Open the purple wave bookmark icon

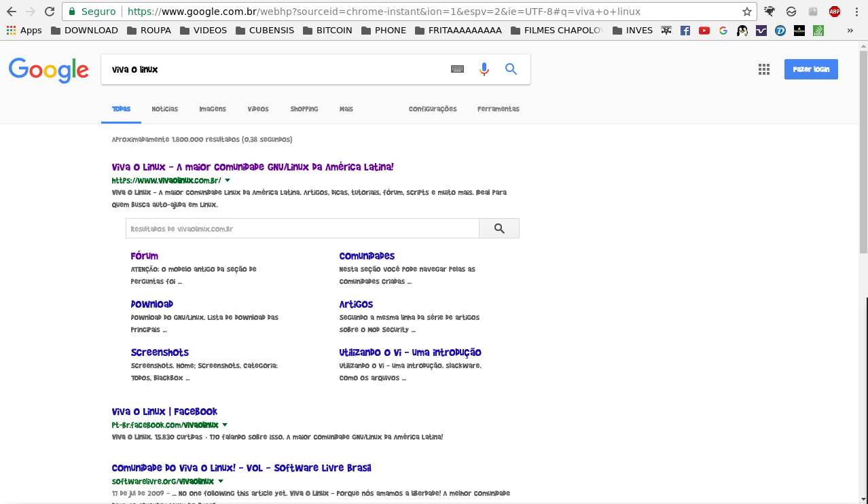pos(761,31)
